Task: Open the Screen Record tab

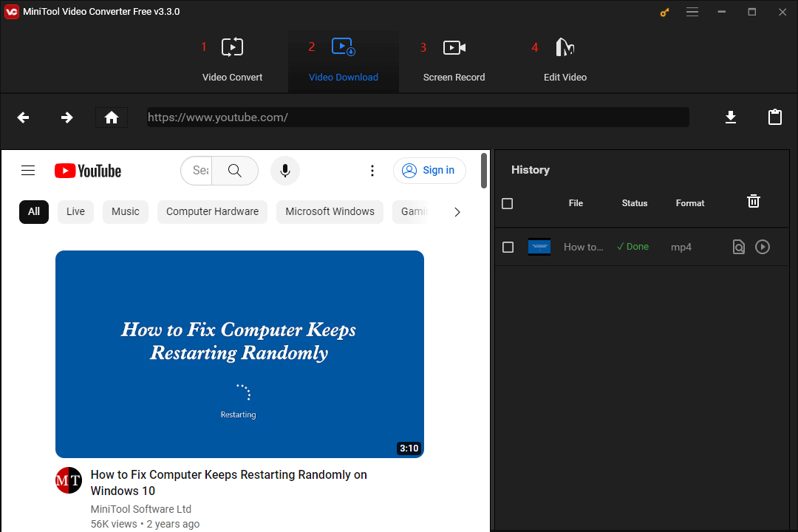Action: click(x=454, y=60)
